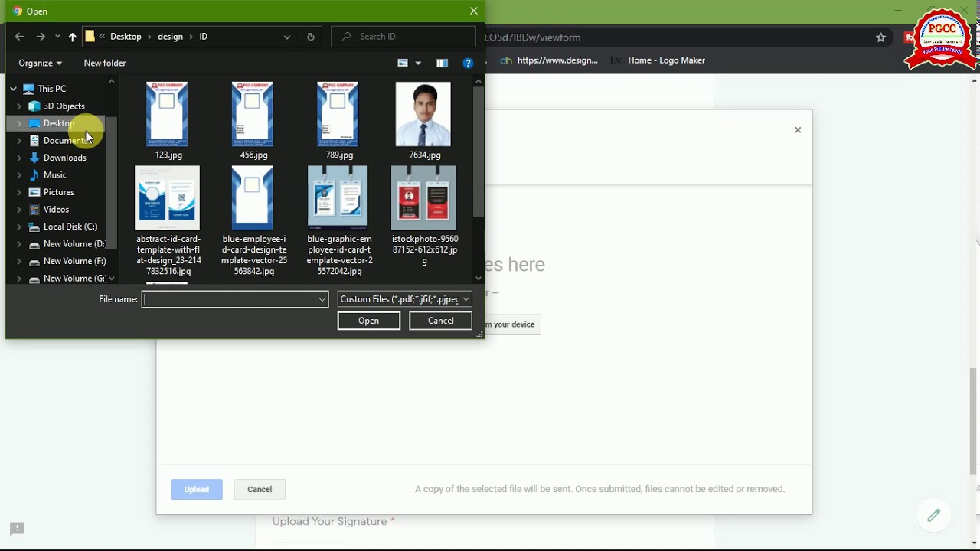Screen dimensions: 980x551
Task: Open recent locations dropdown arrow
Action: (x=57, y=37)
